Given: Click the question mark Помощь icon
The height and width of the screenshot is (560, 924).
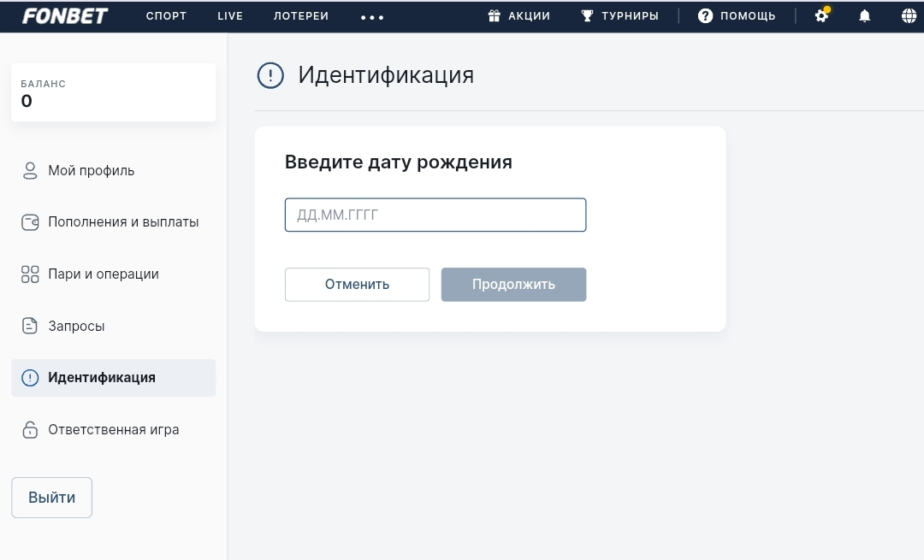Looking at the screenshot, I should coord(705,16).
